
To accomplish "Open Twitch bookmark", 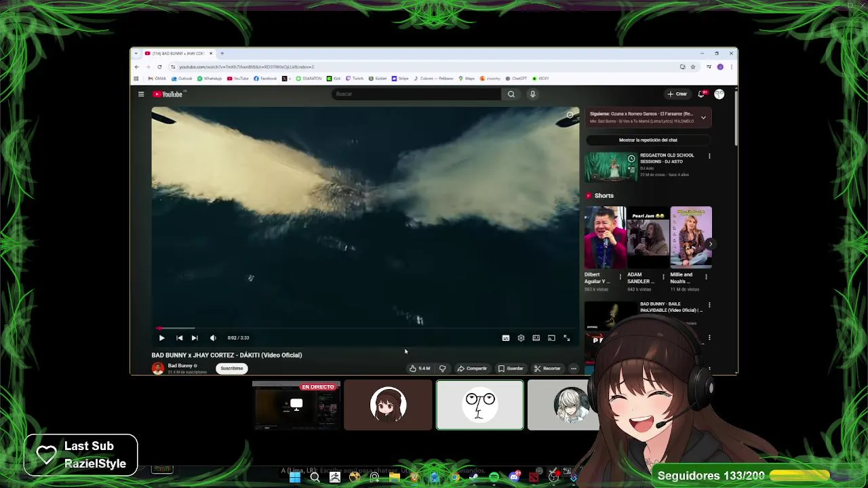I will click(355, 79).
